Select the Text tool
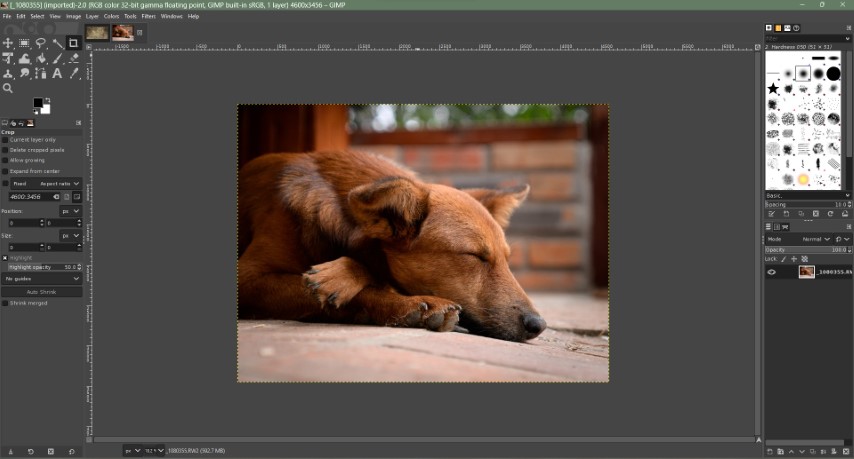Viewport: 854px width, 459px height. (57, 74)
